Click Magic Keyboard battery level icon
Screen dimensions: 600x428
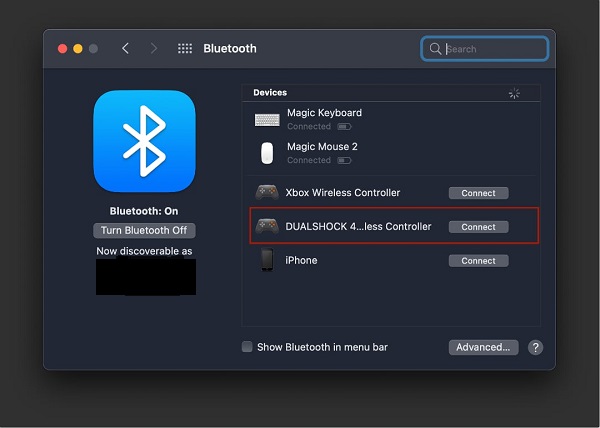click(344, 127)
